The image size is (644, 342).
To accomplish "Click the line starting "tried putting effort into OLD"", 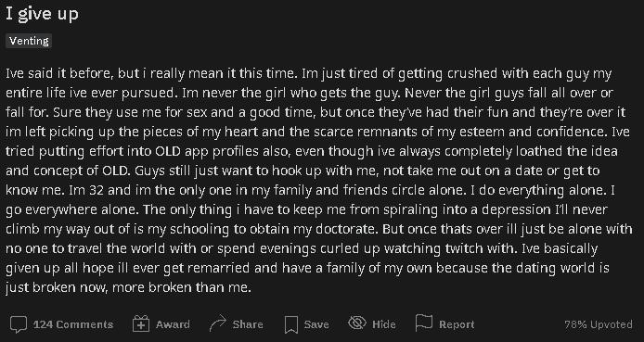I will click(x=311, y=151).
